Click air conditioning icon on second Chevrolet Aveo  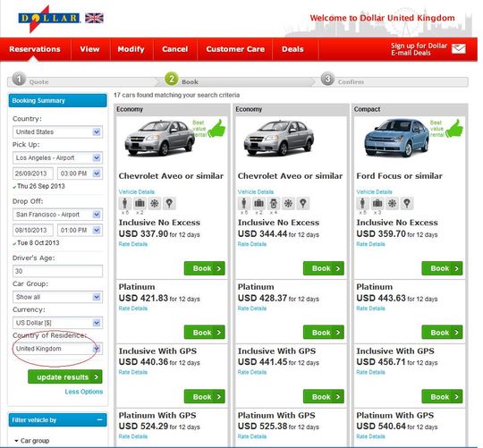[x=288, y=204]
